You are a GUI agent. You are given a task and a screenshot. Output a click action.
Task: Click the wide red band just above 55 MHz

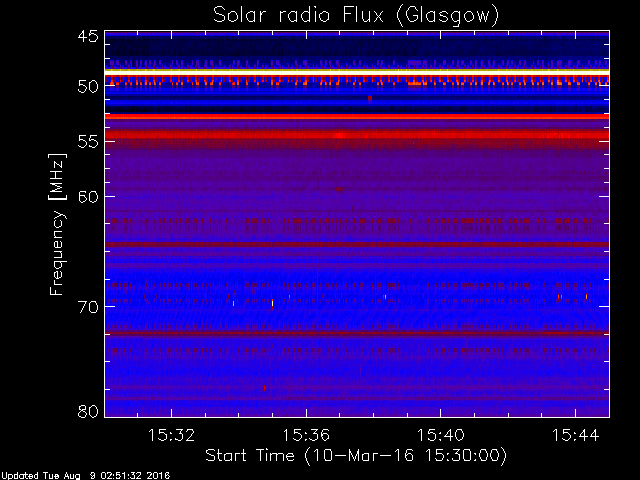pos(357,134)
